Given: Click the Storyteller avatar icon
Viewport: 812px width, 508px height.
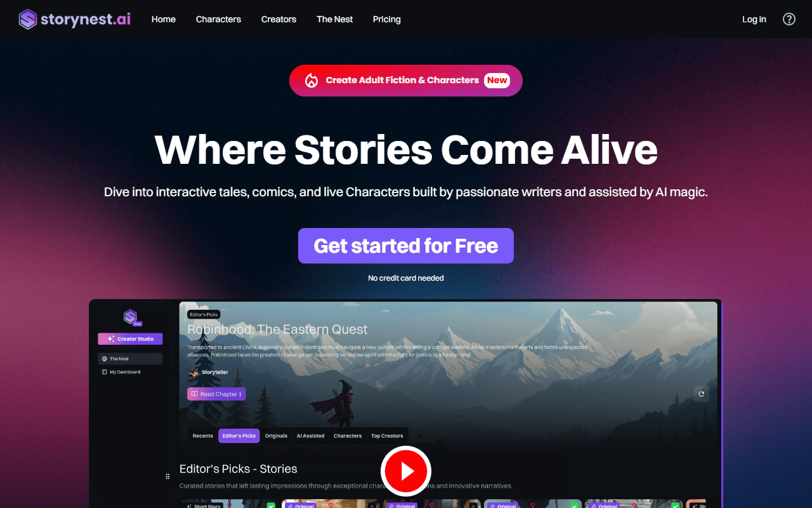Looking at the screenshot, I should [x=193, y=372].
